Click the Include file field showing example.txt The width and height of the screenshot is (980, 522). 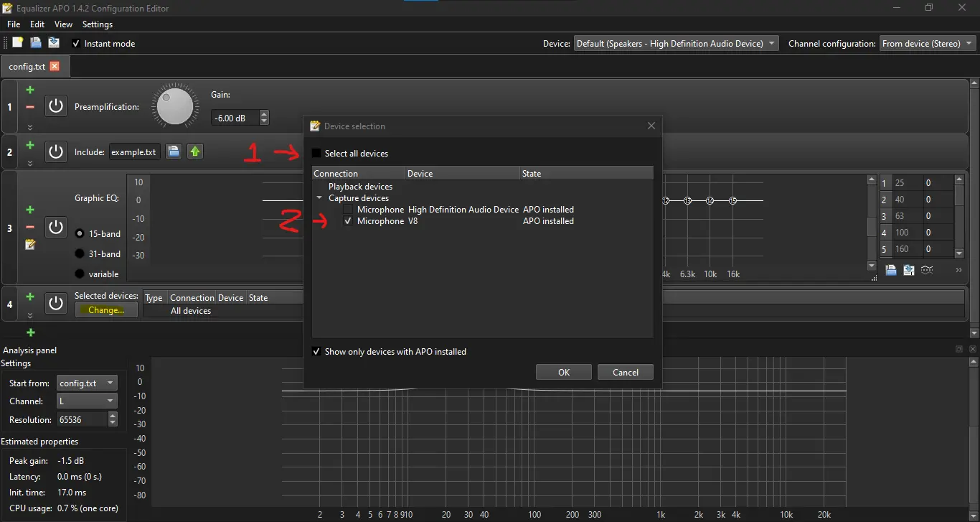(x=134, y=152)
